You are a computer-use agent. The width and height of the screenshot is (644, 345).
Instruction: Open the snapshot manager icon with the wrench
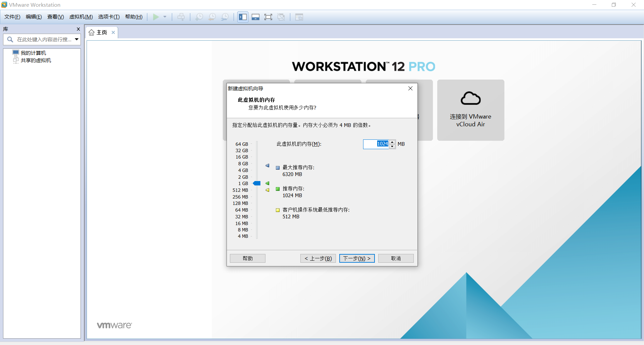[x=225, y=17]
